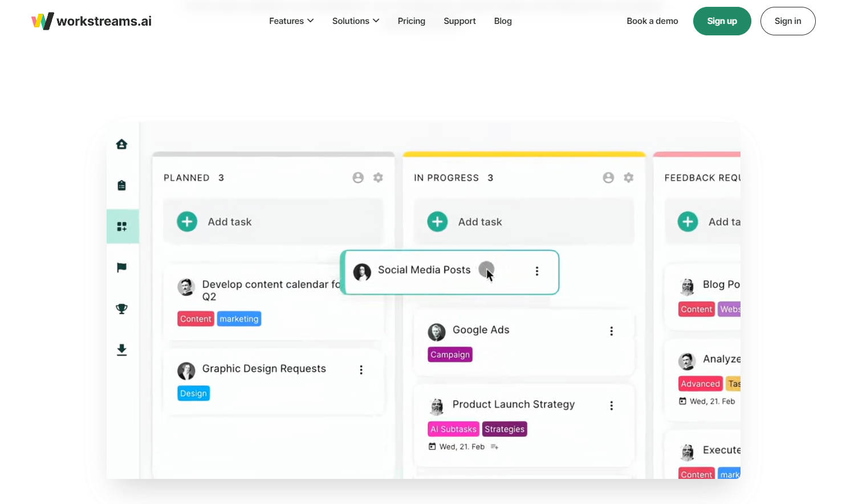
Task: Click the Content tag on the Blog Po card
Action: pos(696,310)
